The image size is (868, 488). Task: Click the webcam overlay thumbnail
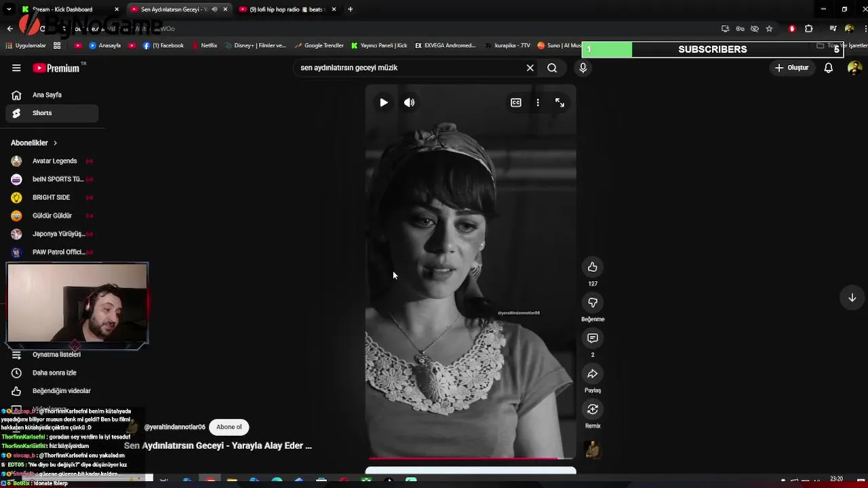tap(77, 303)
